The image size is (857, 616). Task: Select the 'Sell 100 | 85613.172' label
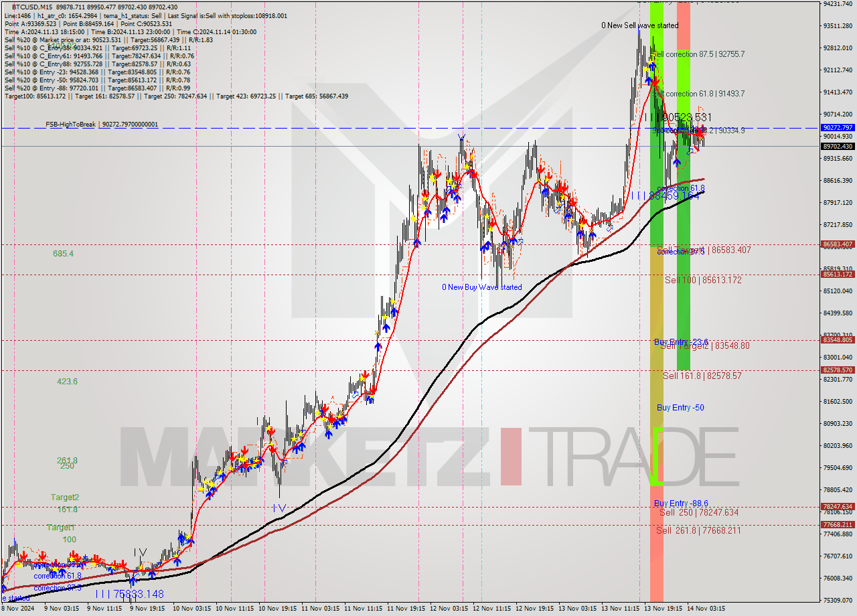coord(703,280)
